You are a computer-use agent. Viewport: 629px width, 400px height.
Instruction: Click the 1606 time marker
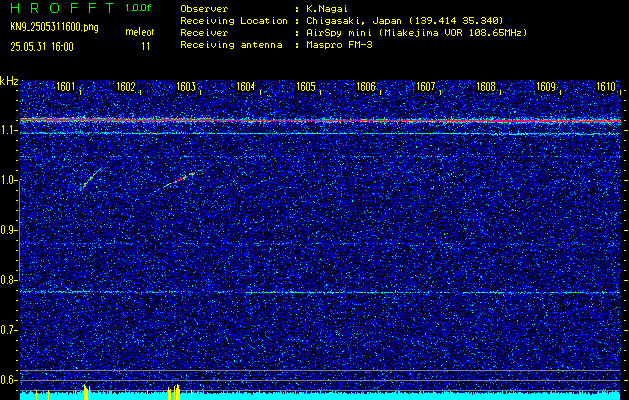pyautogui.click(x=366, y=87)
